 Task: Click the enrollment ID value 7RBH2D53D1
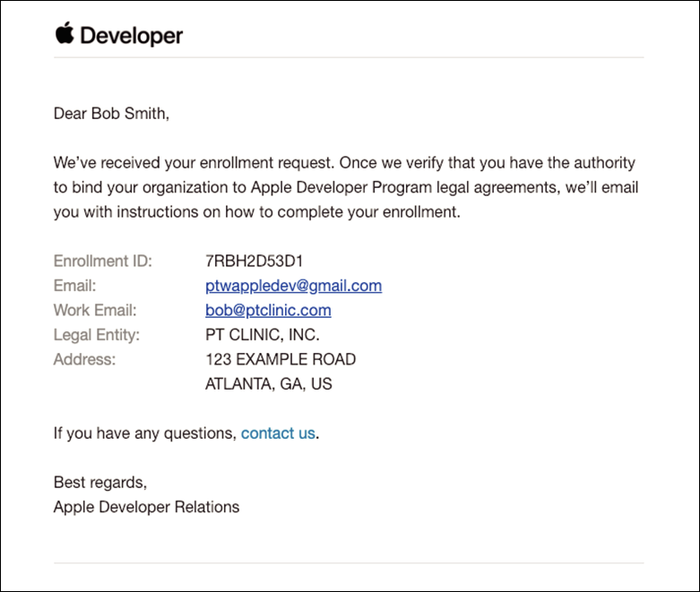255,262
